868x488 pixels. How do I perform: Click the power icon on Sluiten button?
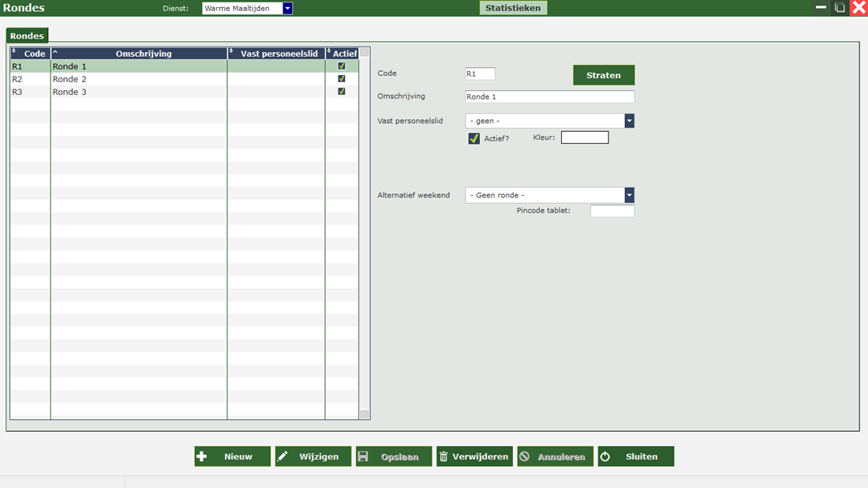[x=605, y=456]
